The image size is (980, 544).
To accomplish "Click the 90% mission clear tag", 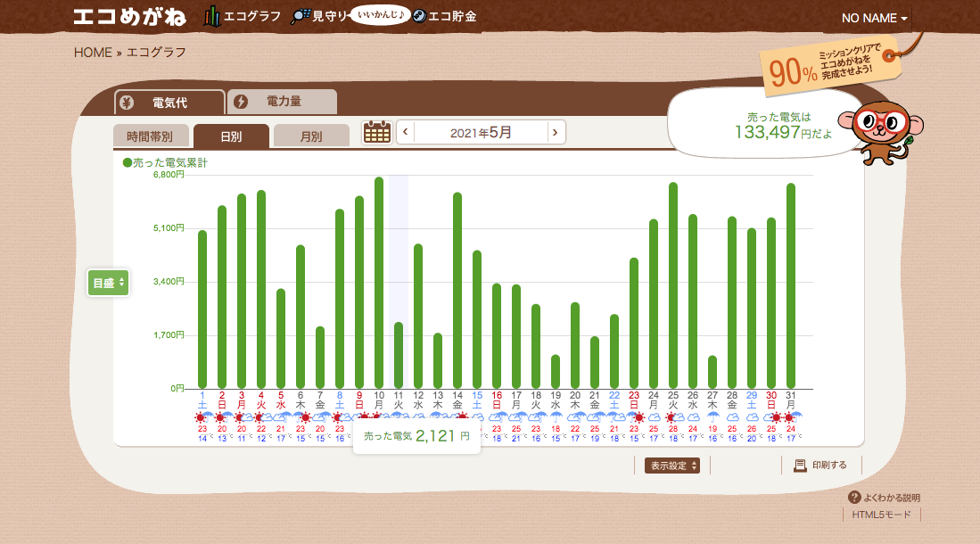I will pyautogui.click(x=831, y=68).
